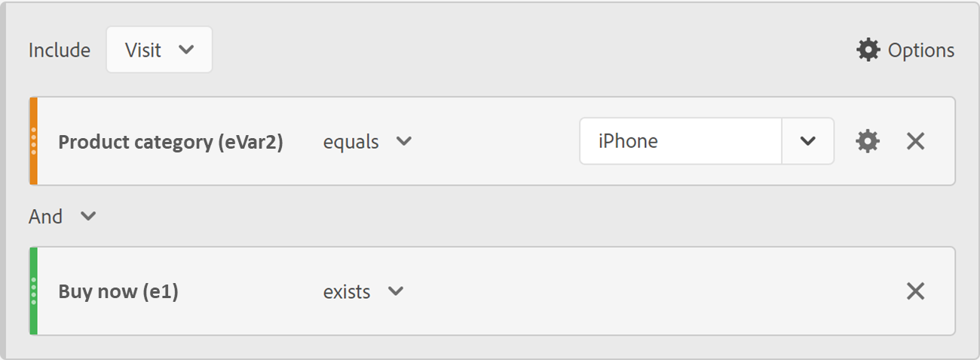Open the Product category rule settings gear
This screenshot has height=360, width=980.
click(x=868, y=141)
